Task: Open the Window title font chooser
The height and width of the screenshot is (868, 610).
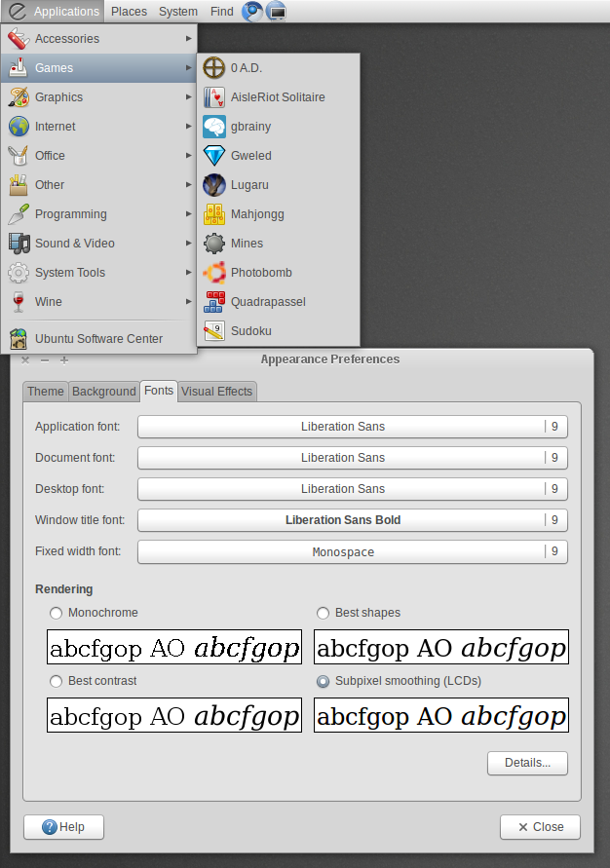Action: tap(353, 520)
